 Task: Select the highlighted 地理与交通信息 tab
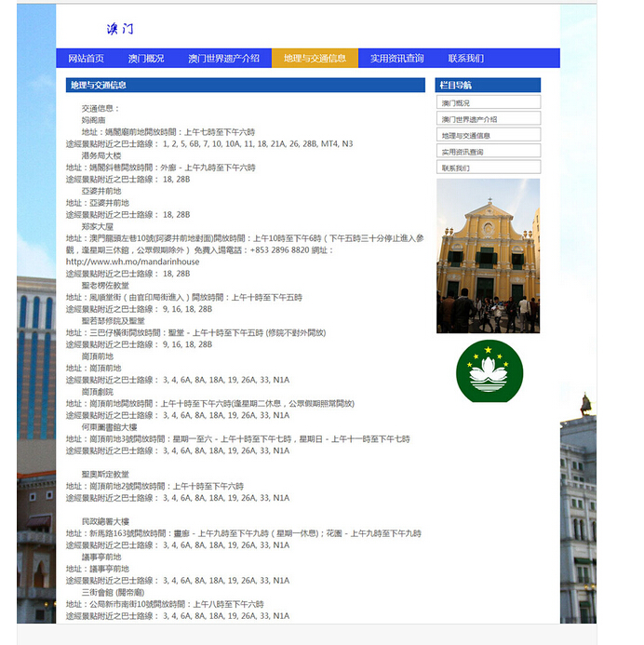(x=315, y=59)
